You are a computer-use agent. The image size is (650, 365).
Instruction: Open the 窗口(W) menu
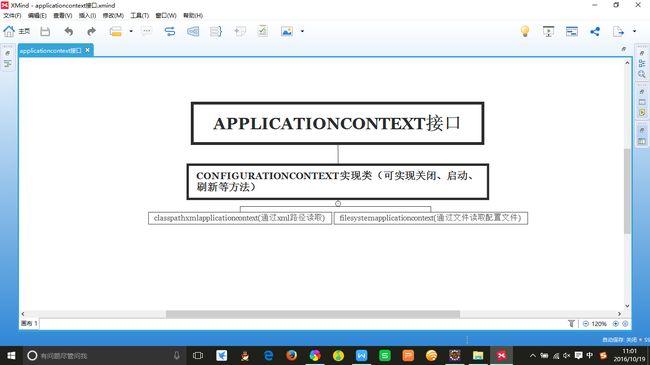pos(166,15)
